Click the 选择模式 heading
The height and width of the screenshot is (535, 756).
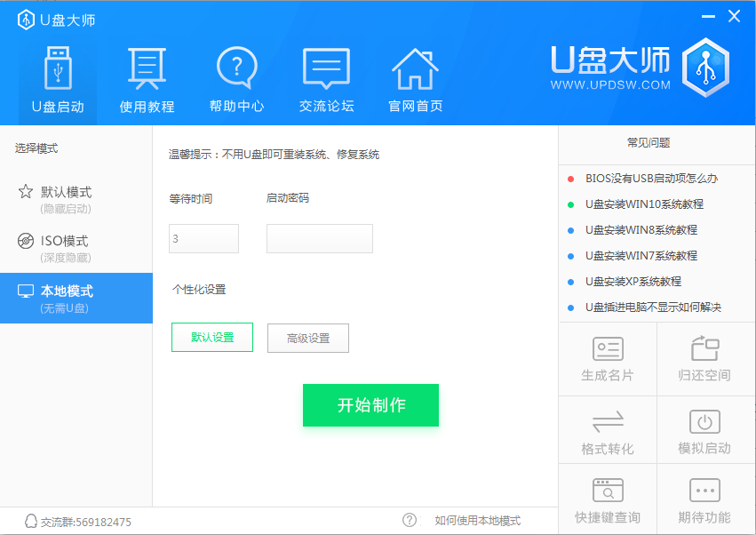[36, 148]
